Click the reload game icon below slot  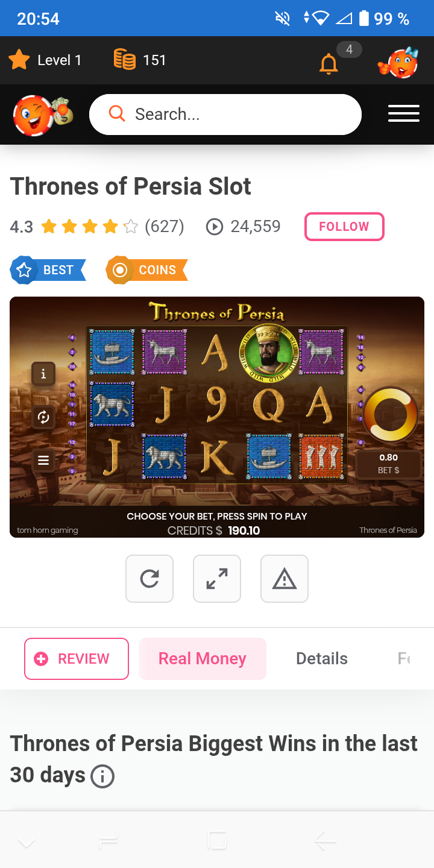[149, 579]
